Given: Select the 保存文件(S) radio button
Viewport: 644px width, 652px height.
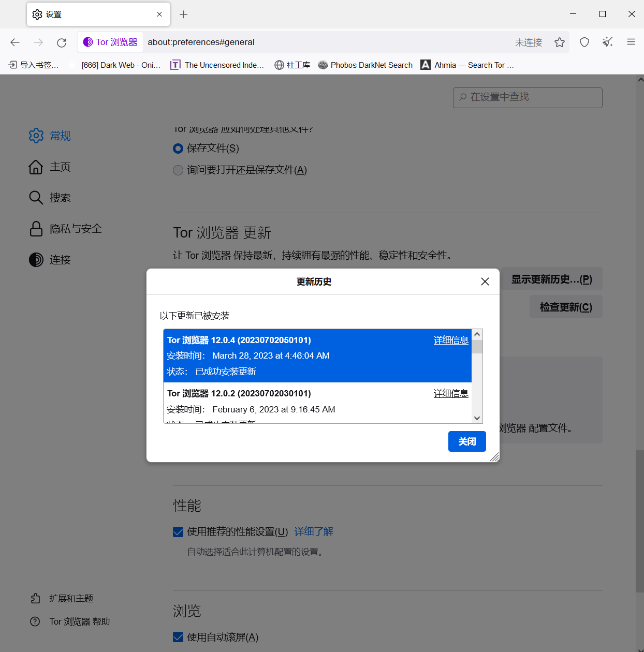Looking at the screenshot, I should click(178, 149).
